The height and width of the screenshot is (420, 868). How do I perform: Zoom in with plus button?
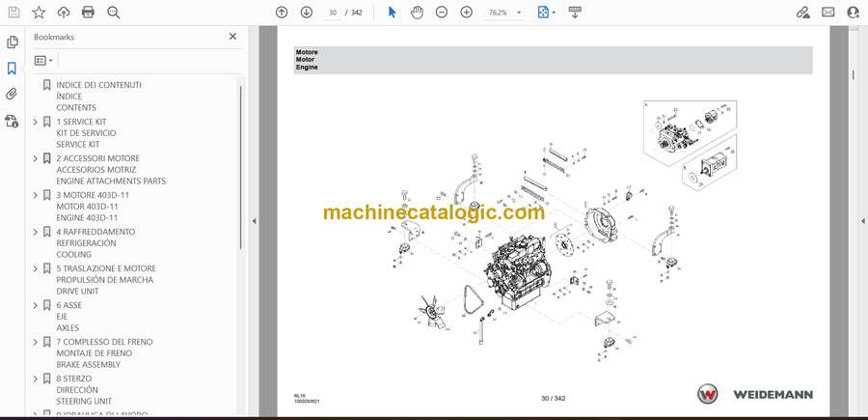point(466,13)
